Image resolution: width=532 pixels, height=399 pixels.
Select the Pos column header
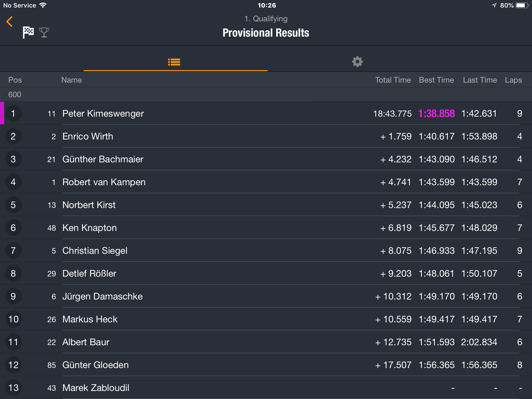(15, 80)
